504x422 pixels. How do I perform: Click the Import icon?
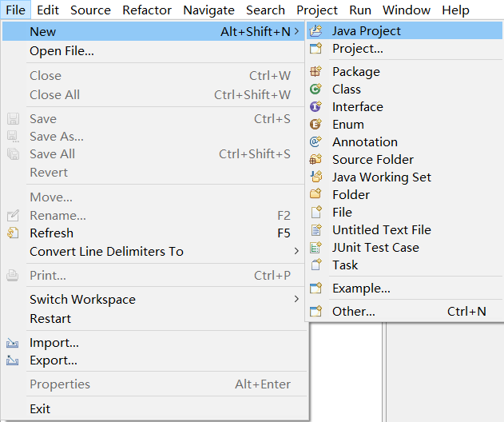tap(12, 343)
